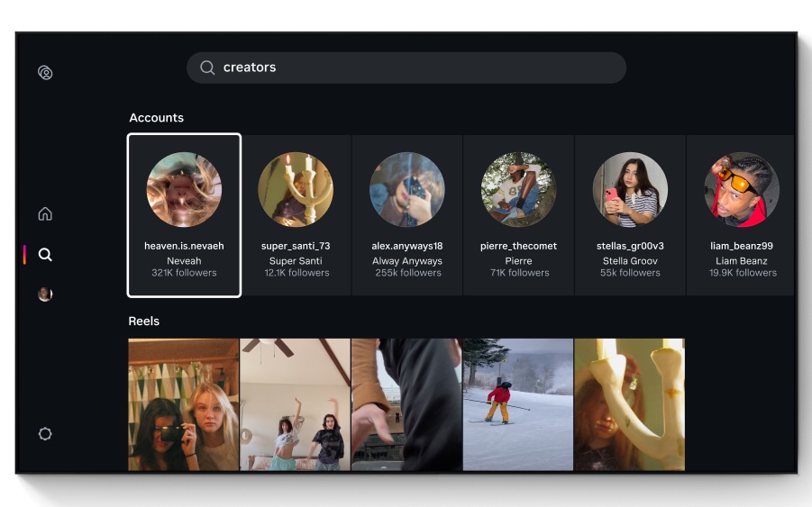Play the skier on snow reel
This screenshot has height=507, width=812.
[518, 404]
